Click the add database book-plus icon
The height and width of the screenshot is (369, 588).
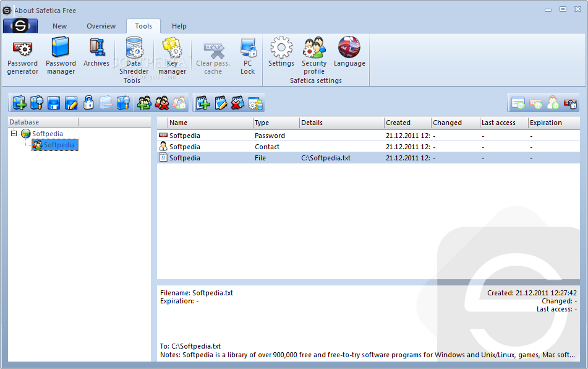point(20,103)
